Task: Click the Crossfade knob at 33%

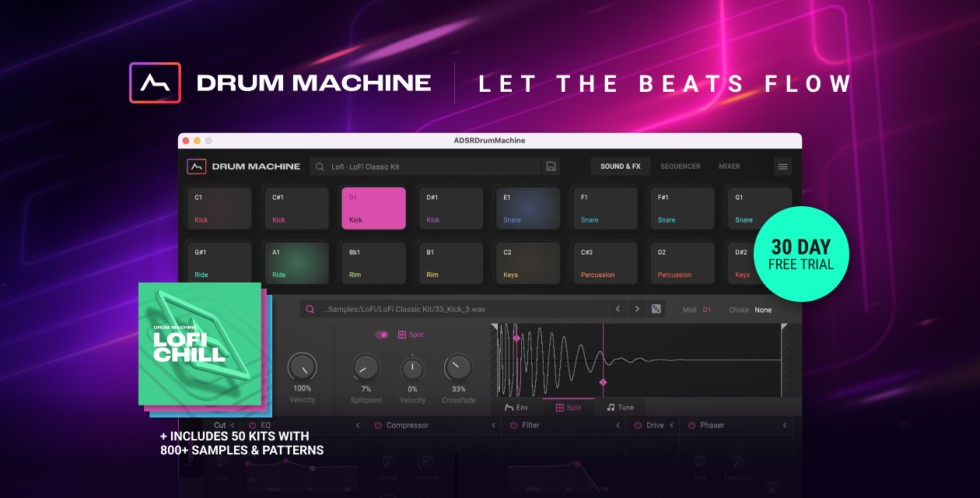Action: (458, 367)
